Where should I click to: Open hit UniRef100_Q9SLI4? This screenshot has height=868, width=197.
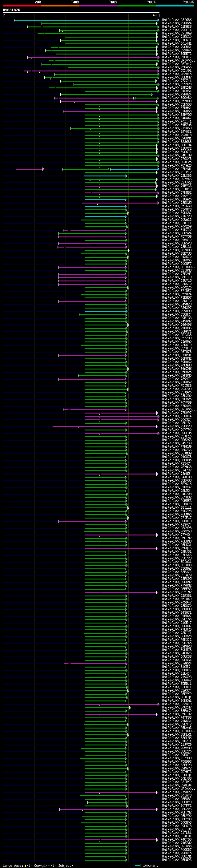pyautogui.click(x=177, y=30)
